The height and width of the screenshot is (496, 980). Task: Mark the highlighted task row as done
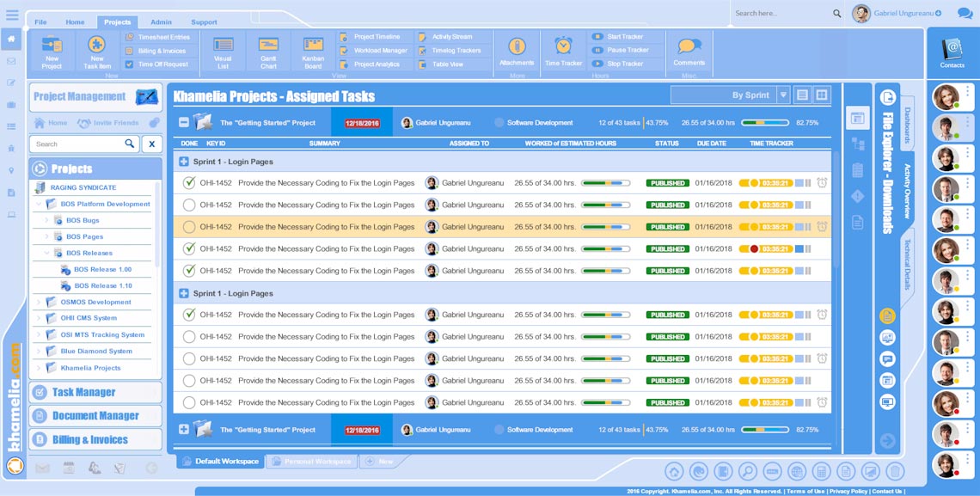point(189,227)
